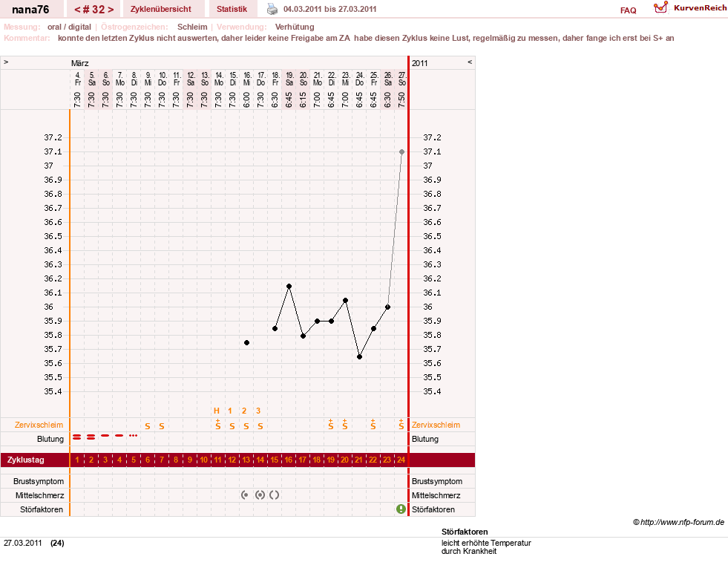Click the S mucus mark on cycle day 6

tap(148, 426)
